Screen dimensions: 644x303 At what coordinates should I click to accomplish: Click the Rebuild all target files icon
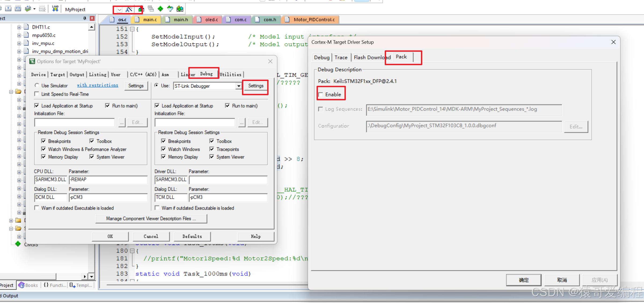pyautogui.click(x=18, y=9)
